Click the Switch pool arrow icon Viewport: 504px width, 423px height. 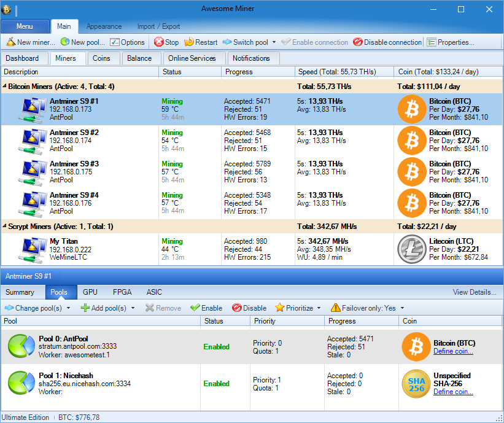pyautogui.click(x=227, y=42)
